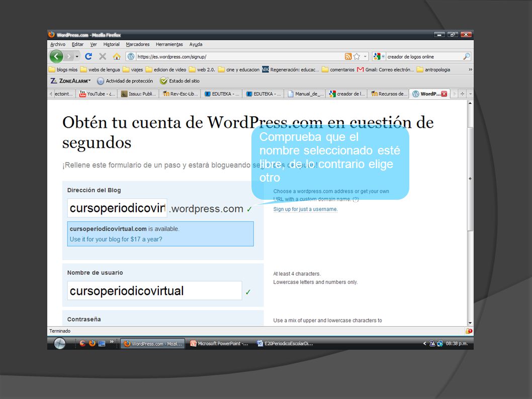The height and width of the screenshot is (399, 532).
Task: Open the back/forward history dropdown arrow
Action: 77,56
